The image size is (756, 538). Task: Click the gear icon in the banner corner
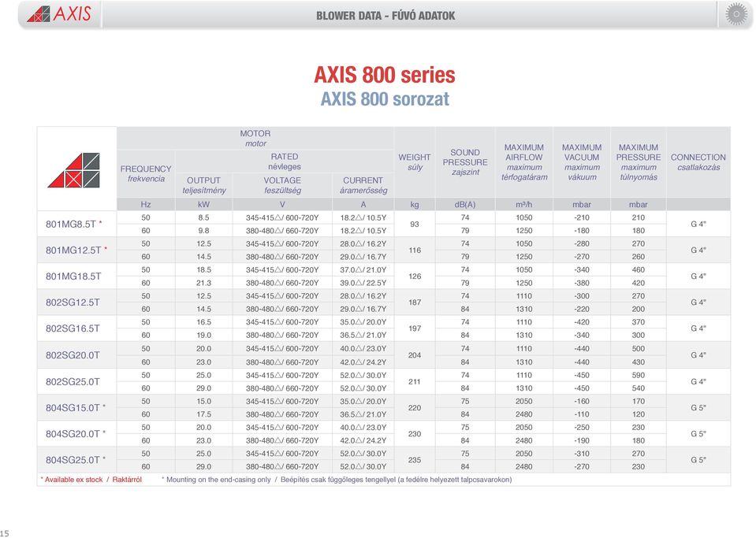pos(736,14)
